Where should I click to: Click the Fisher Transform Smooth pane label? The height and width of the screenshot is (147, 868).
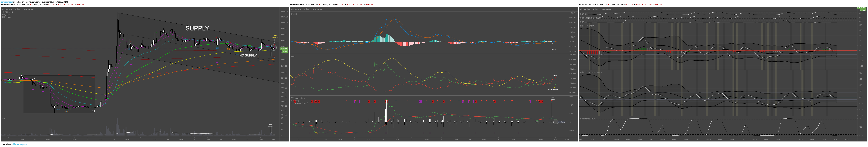591,72
